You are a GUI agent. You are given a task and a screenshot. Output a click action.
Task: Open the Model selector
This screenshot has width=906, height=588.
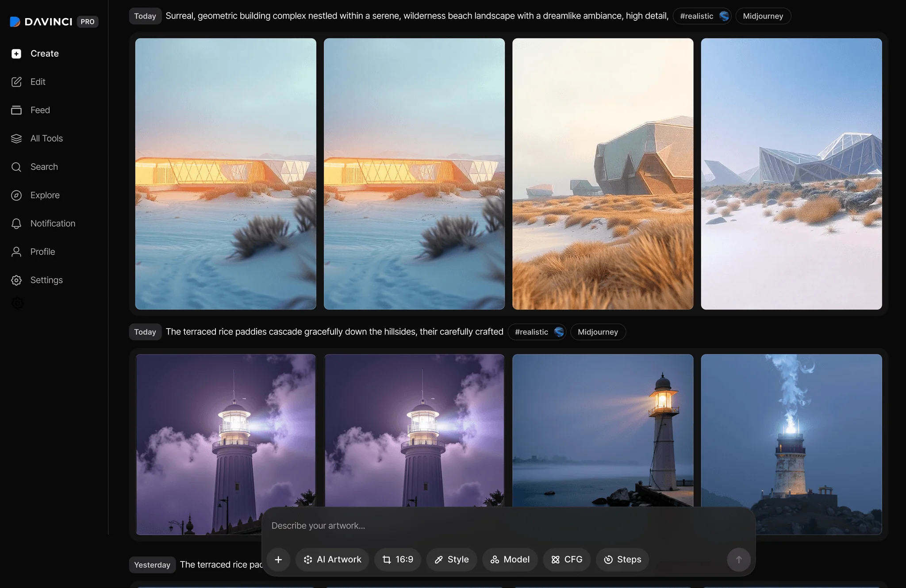510,560
